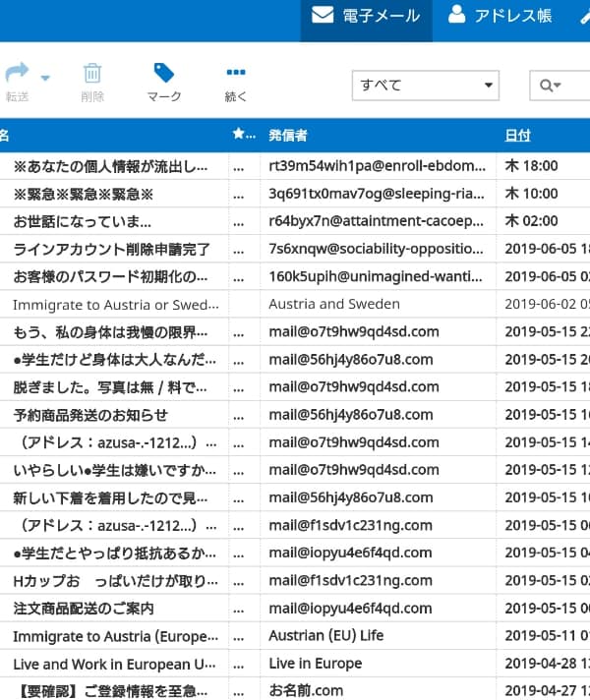Open the アドレス帳 address book tab
The width and height of the screenshot is (590, 700).
click(500, 17)
